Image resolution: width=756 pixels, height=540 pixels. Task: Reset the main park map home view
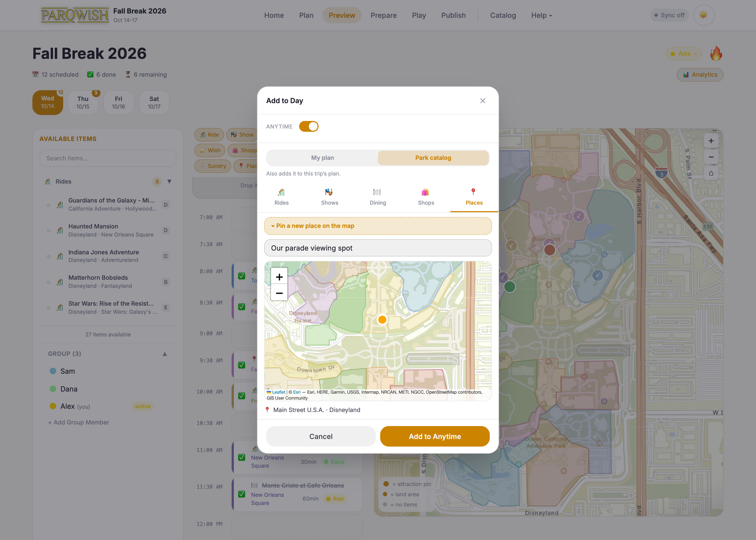(711, 173)
